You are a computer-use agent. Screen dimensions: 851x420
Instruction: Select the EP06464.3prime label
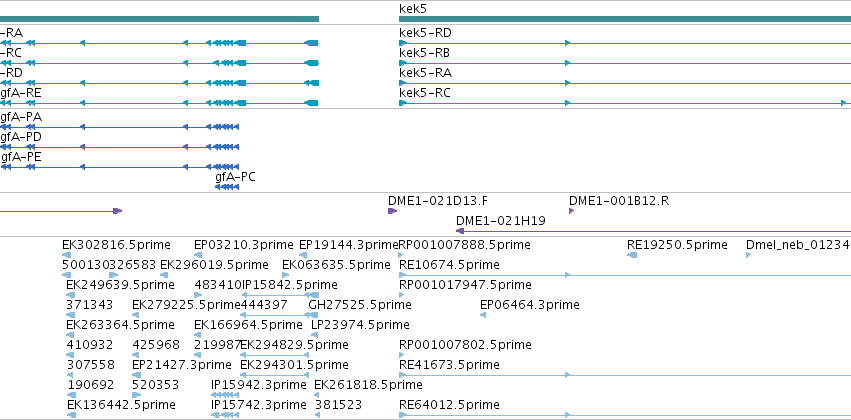(530, 305)
